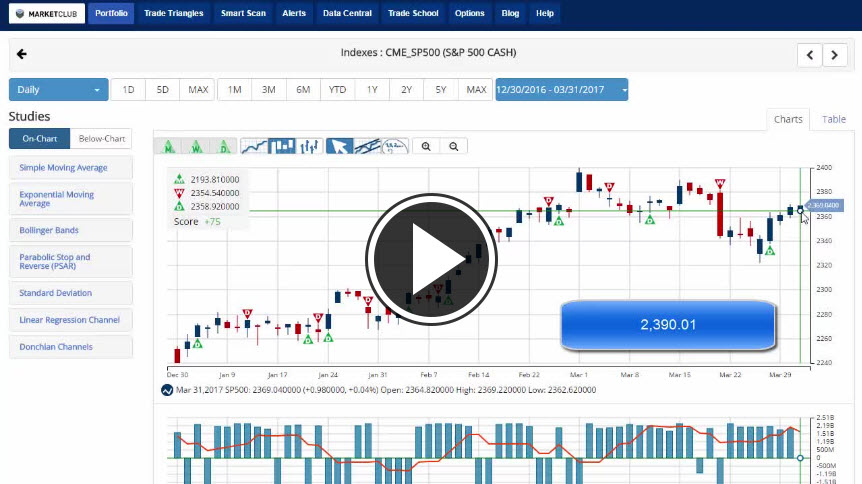This screenshot has width=862, height=484.
Task: Switch to candlestick chart style
Action: point(281,146)
